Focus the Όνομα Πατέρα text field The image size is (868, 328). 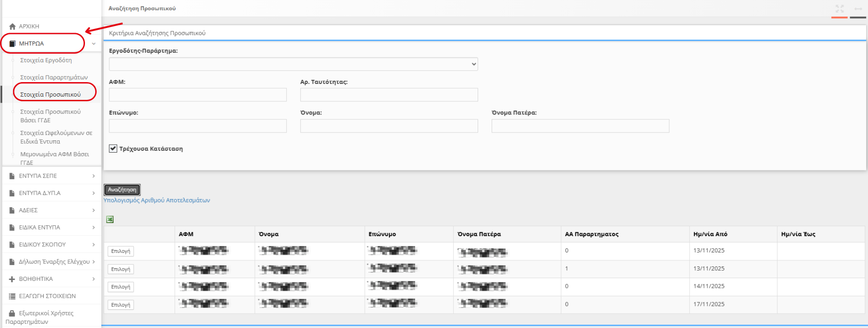tap(580, 126)
